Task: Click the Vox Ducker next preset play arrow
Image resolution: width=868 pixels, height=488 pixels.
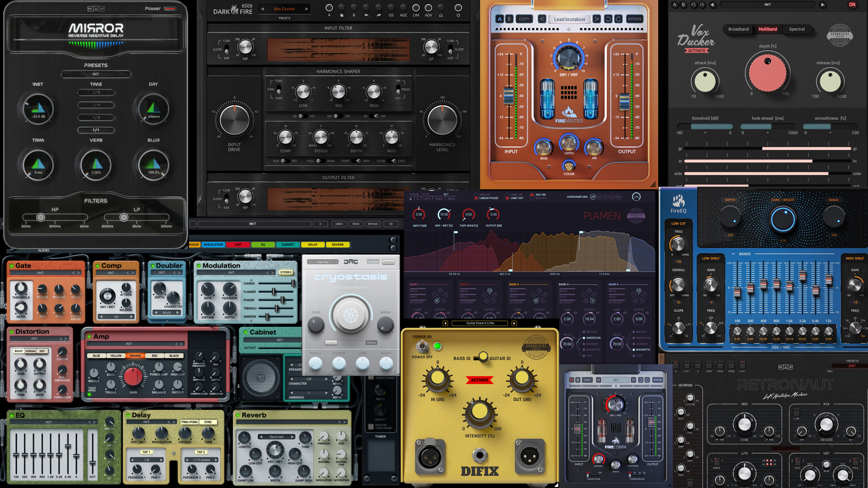Action: point(822,5)
